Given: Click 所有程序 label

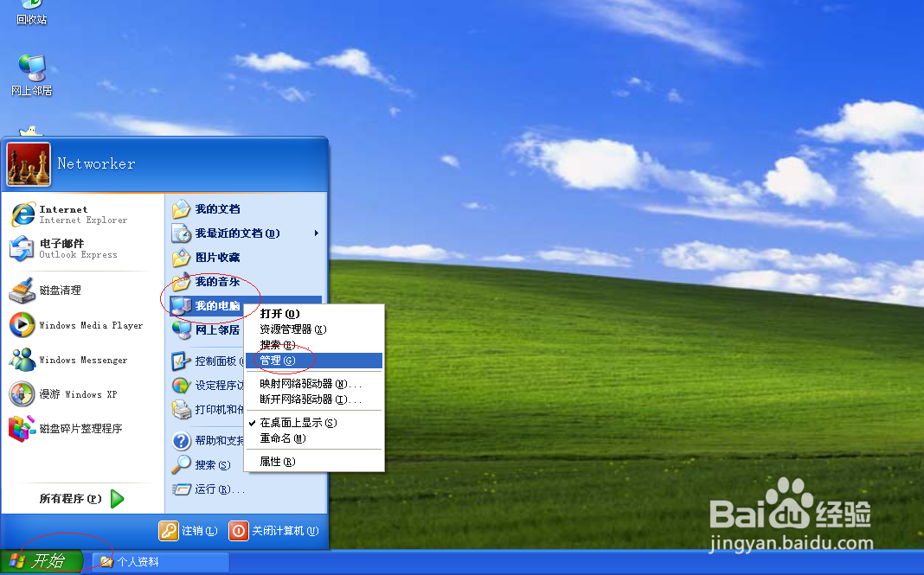Looking at the screenshot, I should click(71, 499).
